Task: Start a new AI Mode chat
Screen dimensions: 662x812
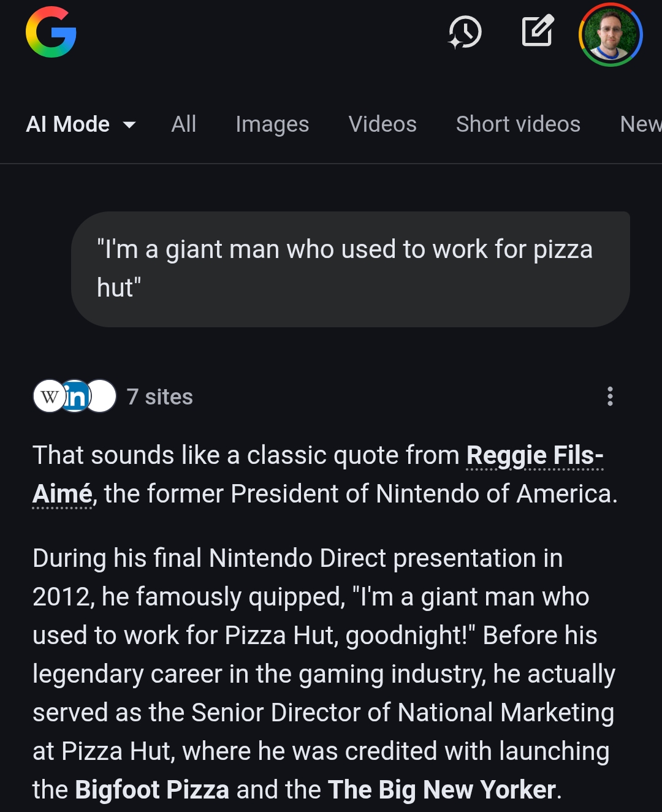Action: click(538, 31)
